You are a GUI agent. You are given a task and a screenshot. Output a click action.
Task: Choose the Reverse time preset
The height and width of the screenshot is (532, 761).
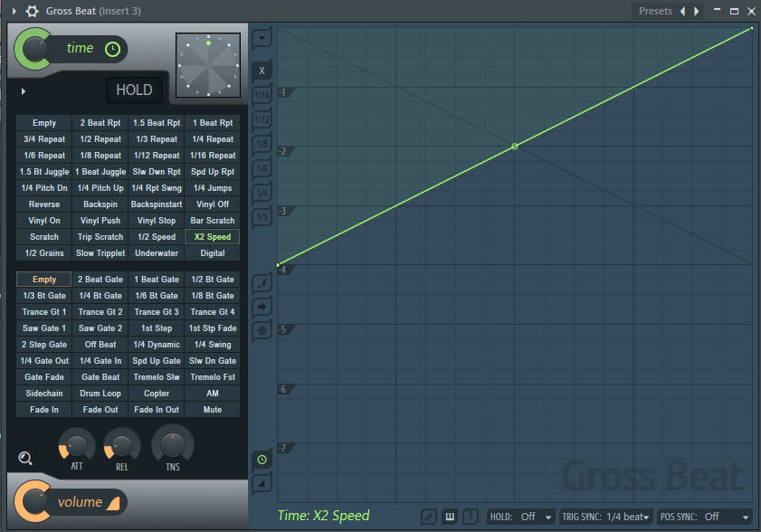(44, 204)
